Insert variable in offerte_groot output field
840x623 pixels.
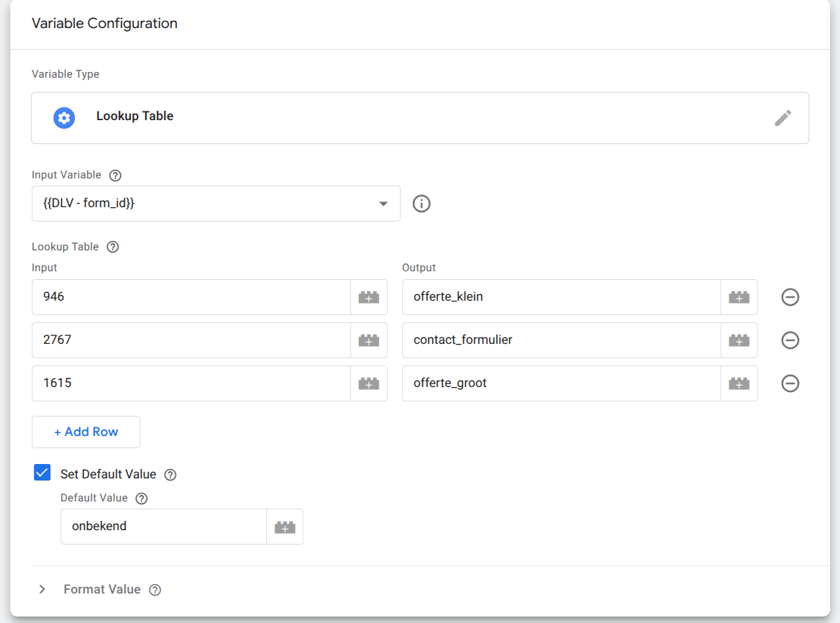pyautogui.click(x=739, y=383)
